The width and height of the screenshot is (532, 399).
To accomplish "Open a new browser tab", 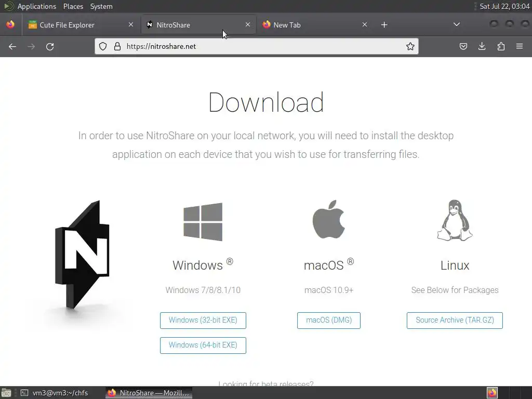I will pyautogui.click(x=384, y=25).
